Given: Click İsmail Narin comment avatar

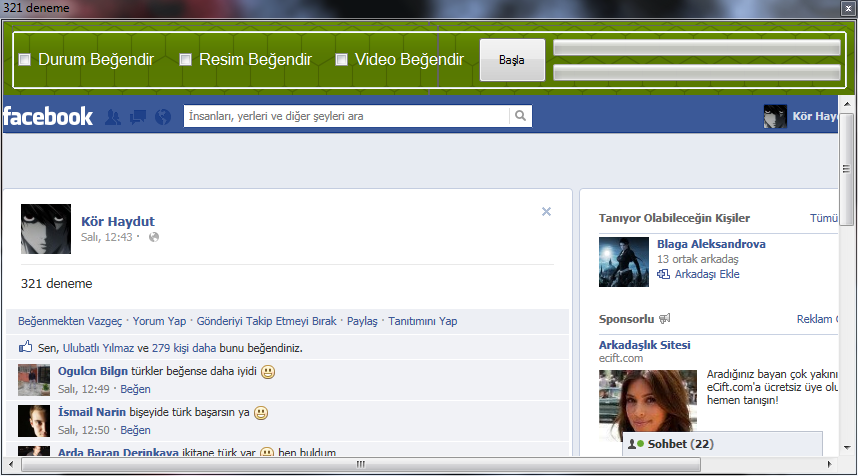Looking at the screenshot, I should coord(34,421).
